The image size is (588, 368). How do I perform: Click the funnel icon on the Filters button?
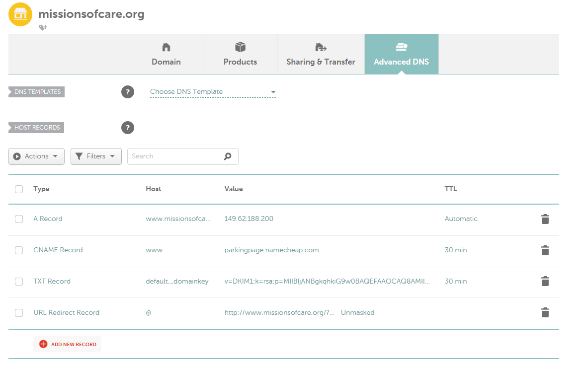tap(79, 156)
